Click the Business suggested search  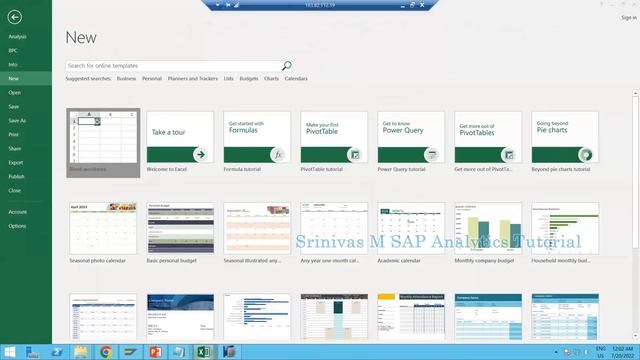tap(126, 78)
